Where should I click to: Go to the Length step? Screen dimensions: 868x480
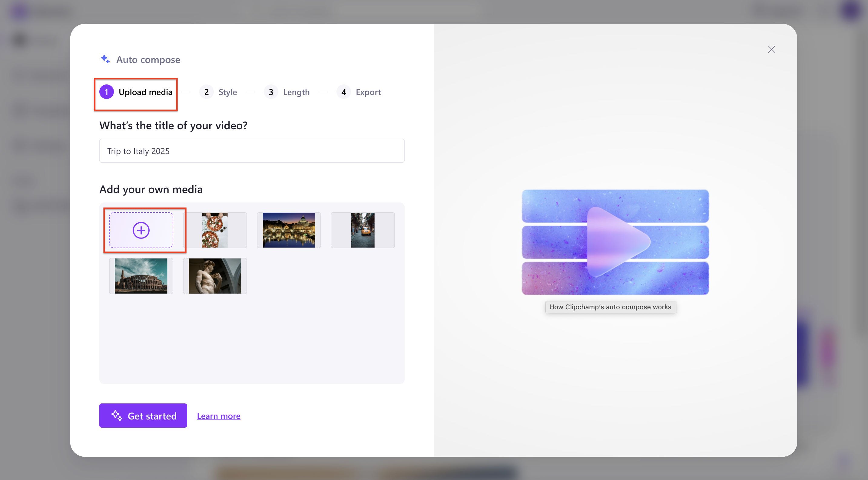296,92
